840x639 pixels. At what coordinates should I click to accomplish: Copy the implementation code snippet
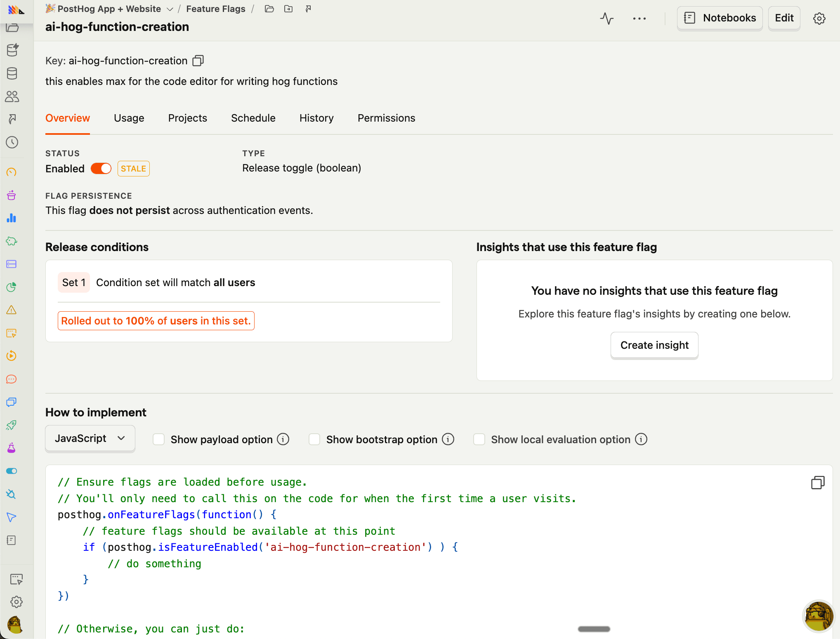coord(818,482)
